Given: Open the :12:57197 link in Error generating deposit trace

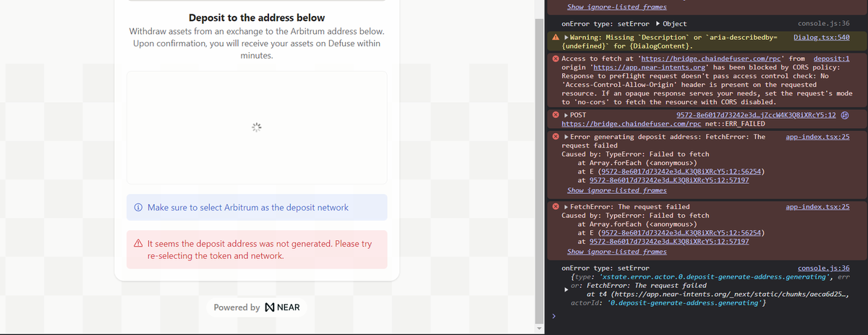Looking at the screenshot, I should pos(669,180).
